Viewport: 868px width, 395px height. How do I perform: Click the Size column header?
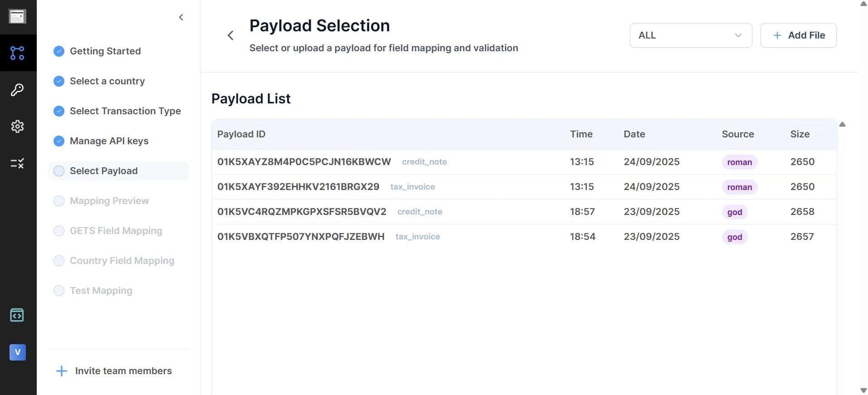click(x=800, y=134)
